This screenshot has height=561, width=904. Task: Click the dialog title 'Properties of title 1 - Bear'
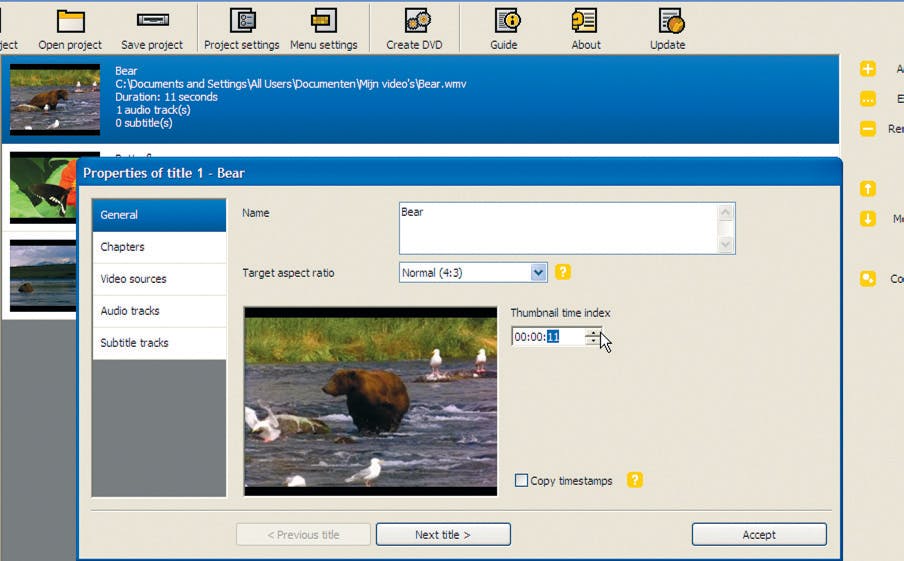(164, 173)
